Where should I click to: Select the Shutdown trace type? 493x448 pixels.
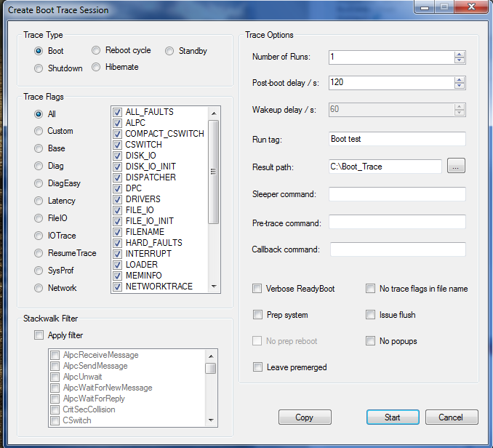click(x=39, y=68)
